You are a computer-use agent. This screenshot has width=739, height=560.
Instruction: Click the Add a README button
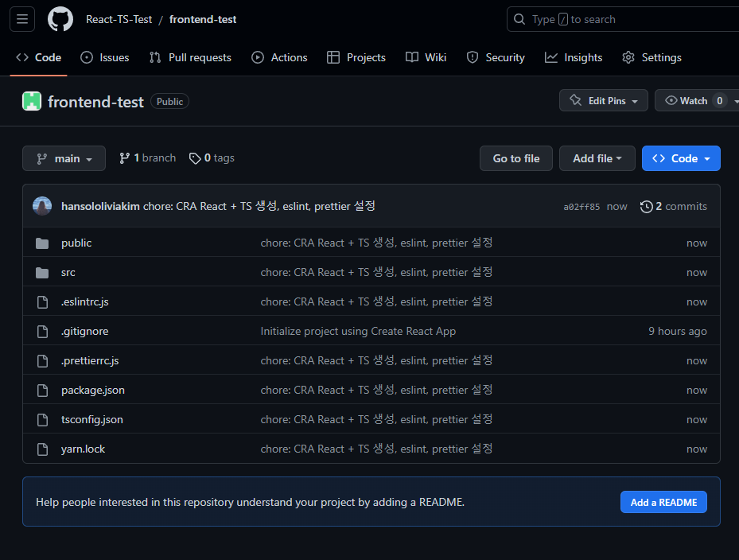(x=663, y=502)
